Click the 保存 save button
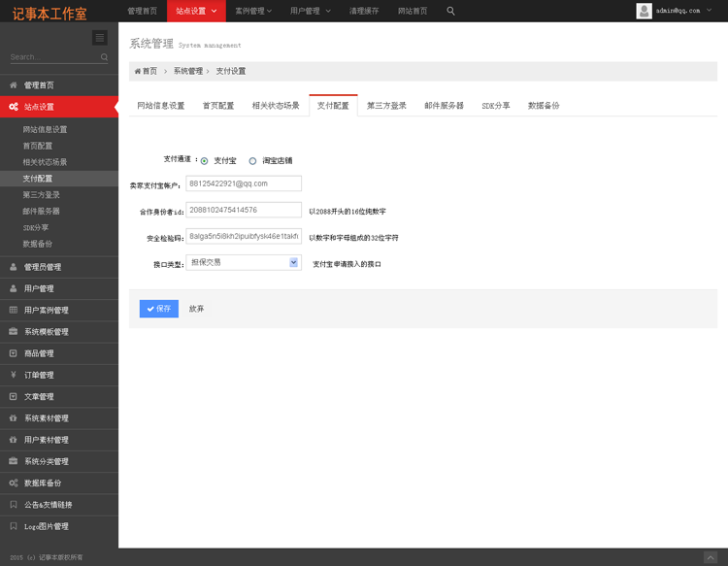 [x=159, y=309]
